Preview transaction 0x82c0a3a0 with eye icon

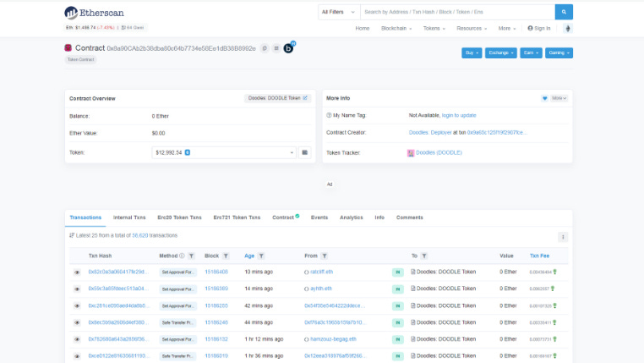tap(77, 272)
